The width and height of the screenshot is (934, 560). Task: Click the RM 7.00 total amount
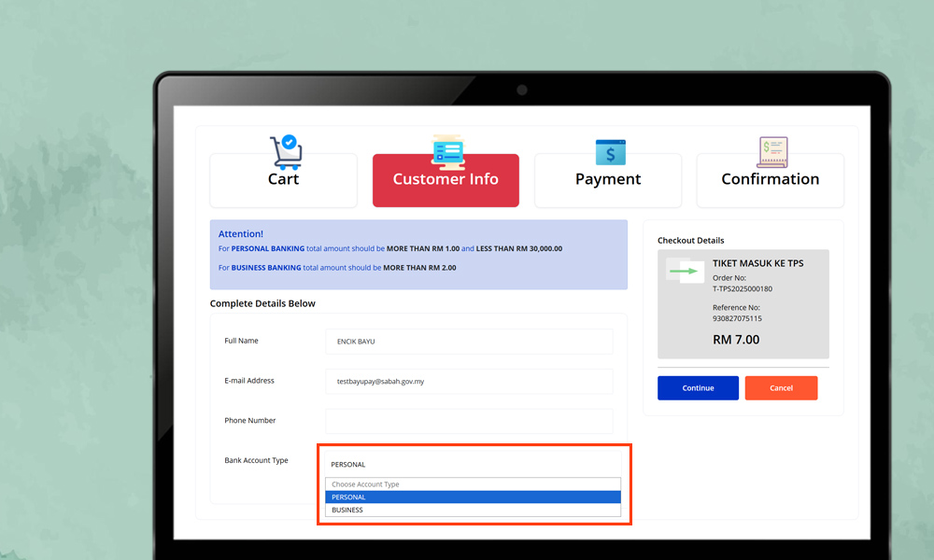click(x=736, y=340)
